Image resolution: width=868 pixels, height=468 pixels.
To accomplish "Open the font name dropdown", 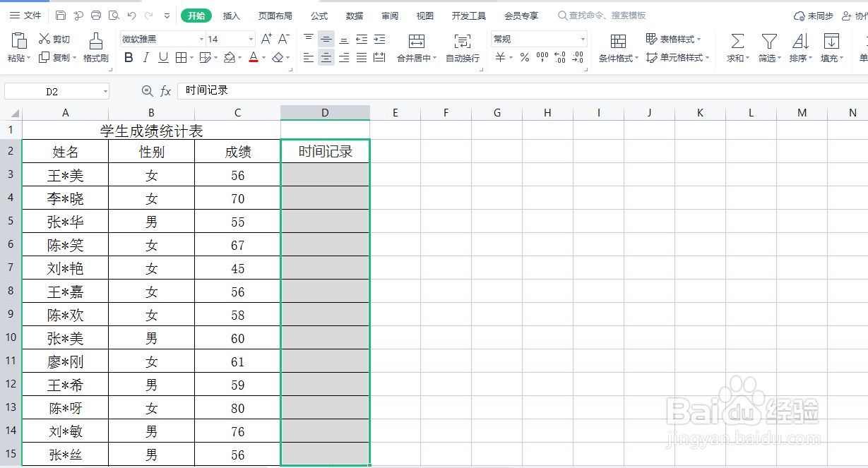I will [x=201, y=39].
